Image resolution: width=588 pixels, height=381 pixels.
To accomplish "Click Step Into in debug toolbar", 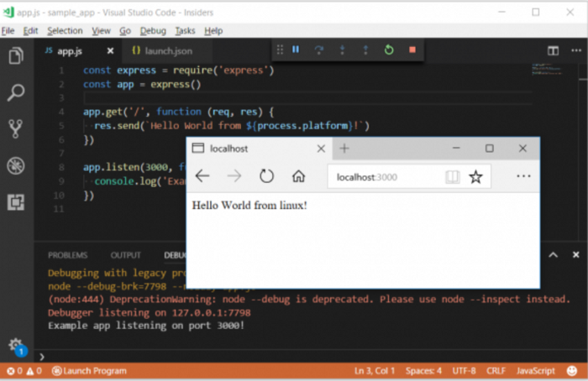I will tap(342, 50).
